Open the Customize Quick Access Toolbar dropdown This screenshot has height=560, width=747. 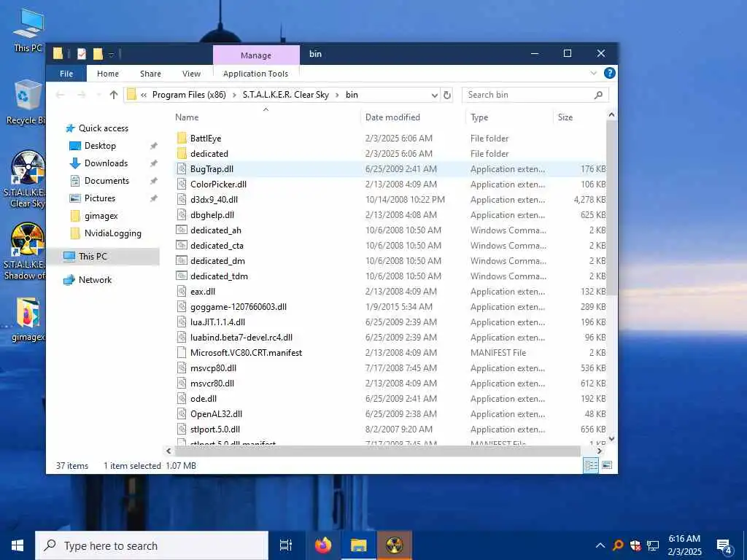(112, 54)
